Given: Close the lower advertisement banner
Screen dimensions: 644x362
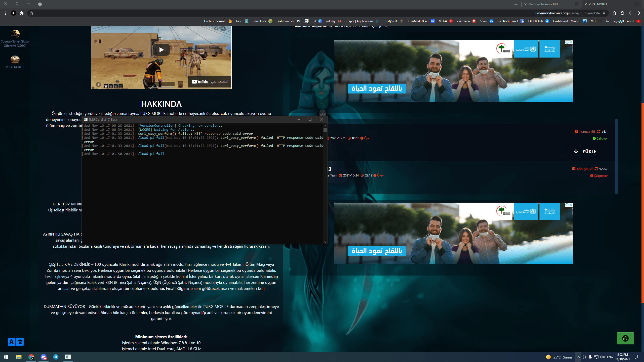Looking at the screenshot, I should point(571,205).
